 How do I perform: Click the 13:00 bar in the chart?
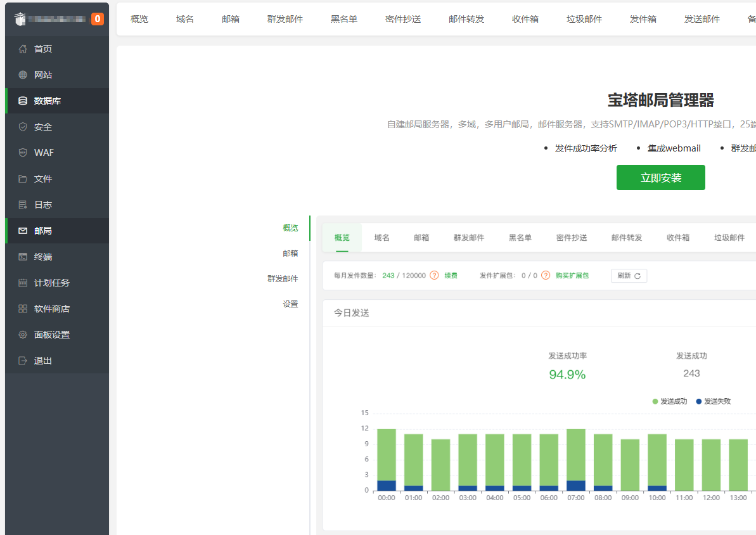(x=738, y=465)
